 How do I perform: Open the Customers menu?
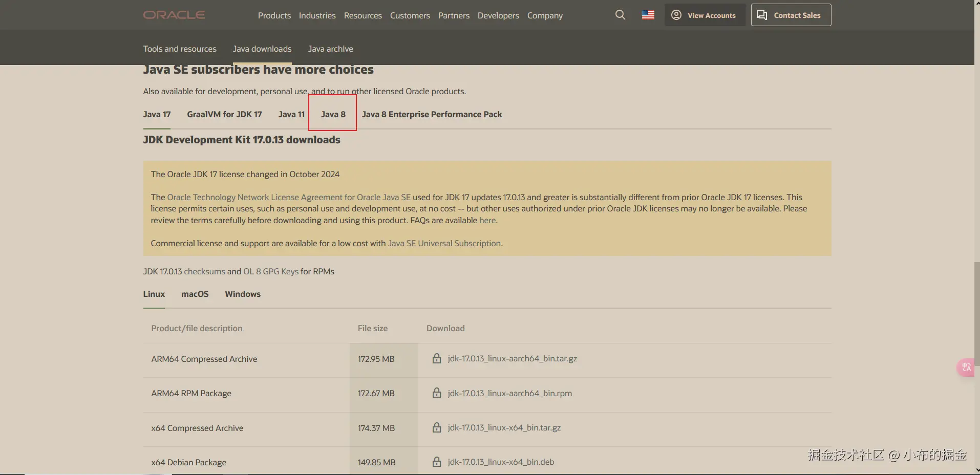pyautogui.click(x=410, y=15)
